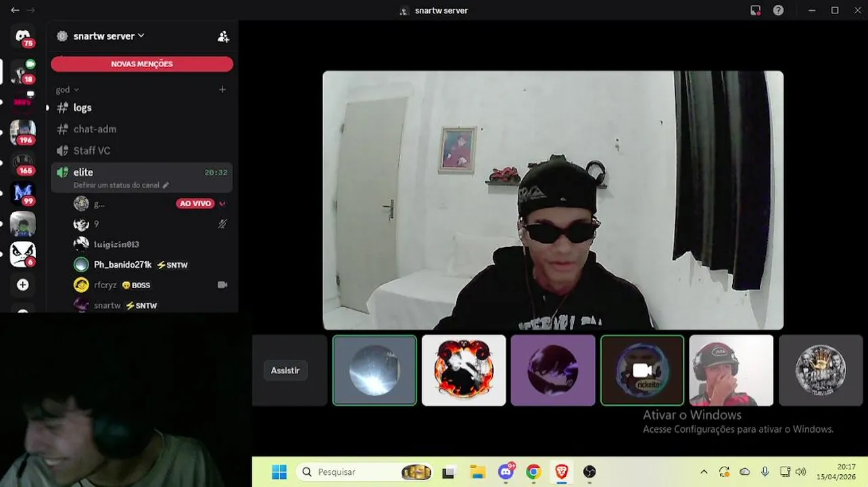Image resolution: width=868 pixels, height=487 pixels.
Task: Click the Assistir button on stream tile
Action: pos(285,371)
